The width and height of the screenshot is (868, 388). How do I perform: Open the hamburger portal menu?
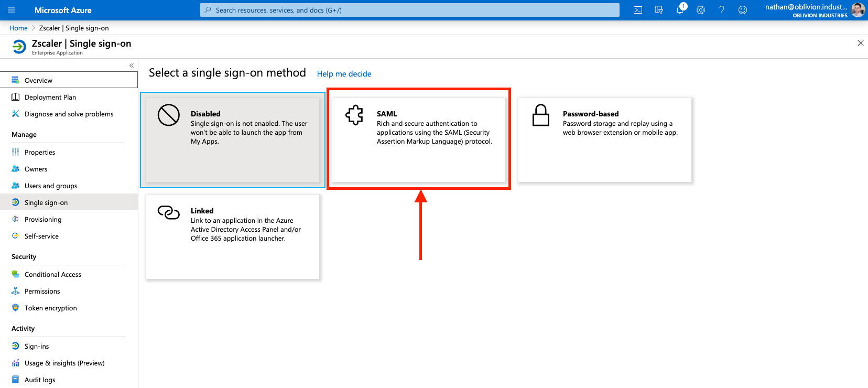click(x=12, y=10)
